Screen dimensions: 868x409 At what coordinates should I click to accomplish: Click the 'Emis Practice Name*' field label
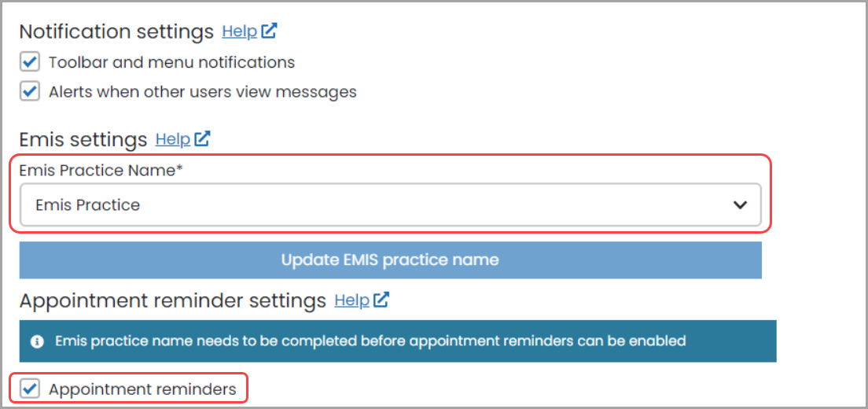coord(101,171)
